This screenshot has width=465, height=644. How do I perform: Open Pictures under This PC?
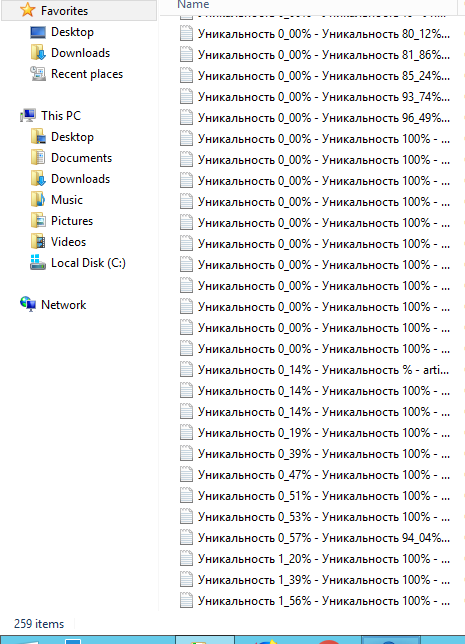pos(72,221)
